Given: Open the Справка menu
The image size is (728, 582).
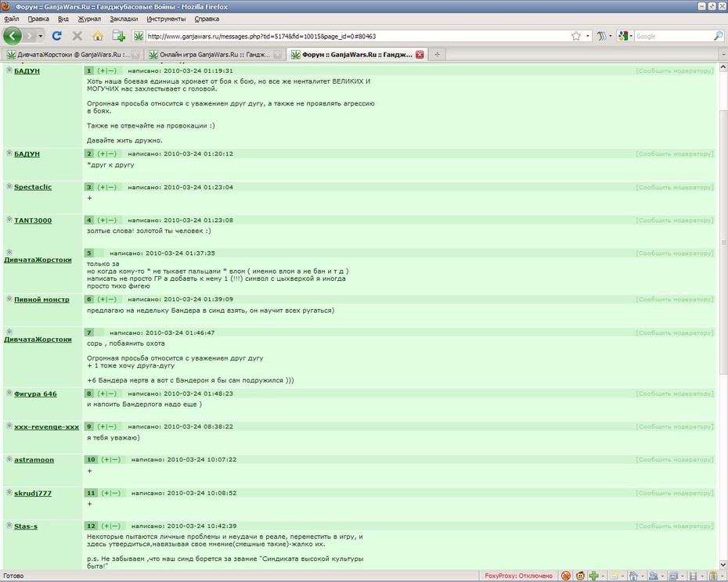Looking at the screenshot, I should tap(207, 19).
